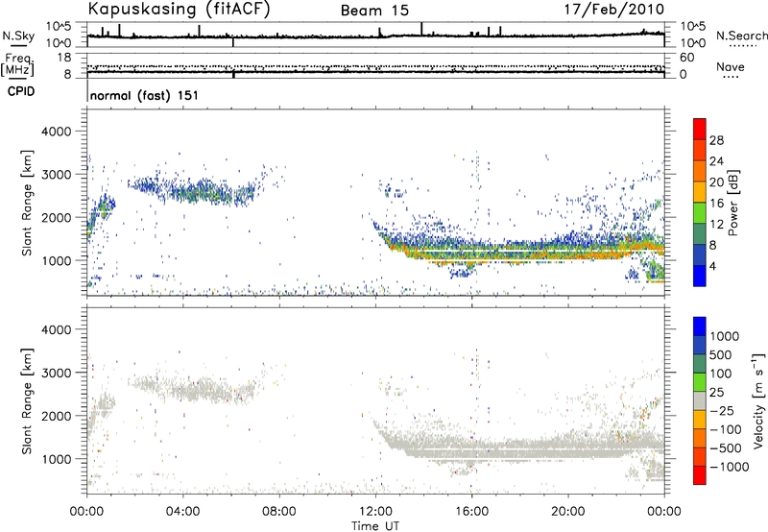This screenshot has width=768, height=532.
Task: Pick the light green segment of Power color bar
Action: click(700, 213)
